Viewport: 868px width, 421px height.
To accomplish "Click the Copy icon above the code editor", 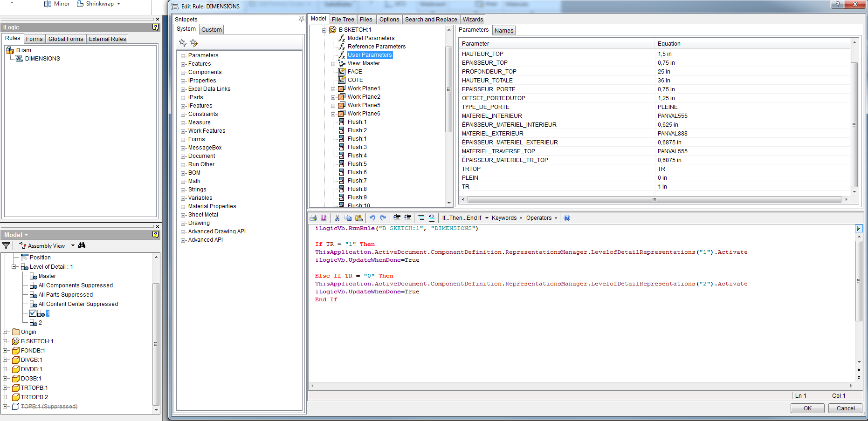I will [348, 217].
